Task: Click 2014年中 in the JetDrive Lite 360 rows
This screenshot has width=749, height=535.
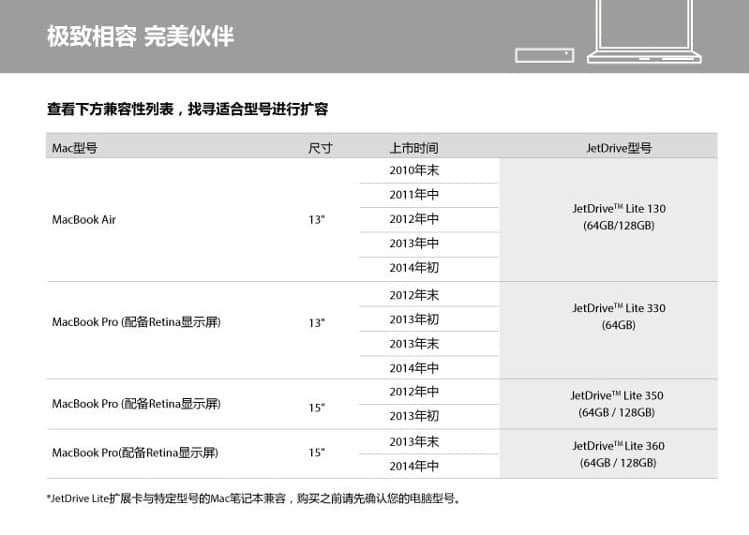Action: click(x=414, y=466)
